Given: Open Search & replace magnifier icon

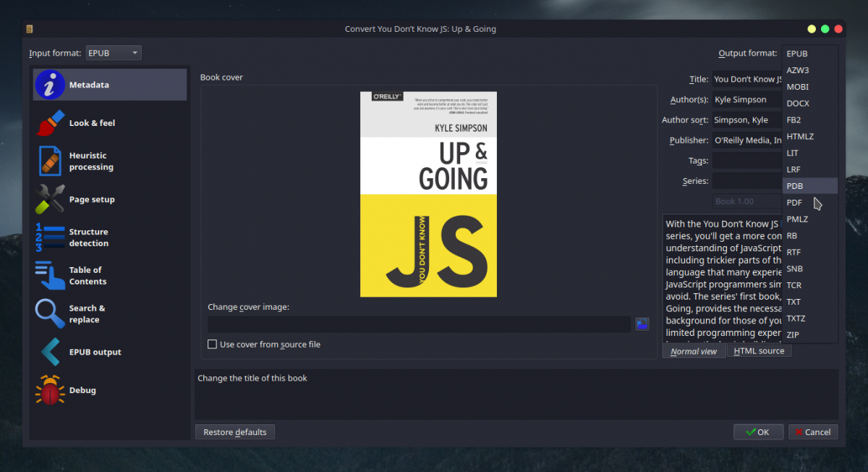Looking at the screenshot, I should [51, 313].
